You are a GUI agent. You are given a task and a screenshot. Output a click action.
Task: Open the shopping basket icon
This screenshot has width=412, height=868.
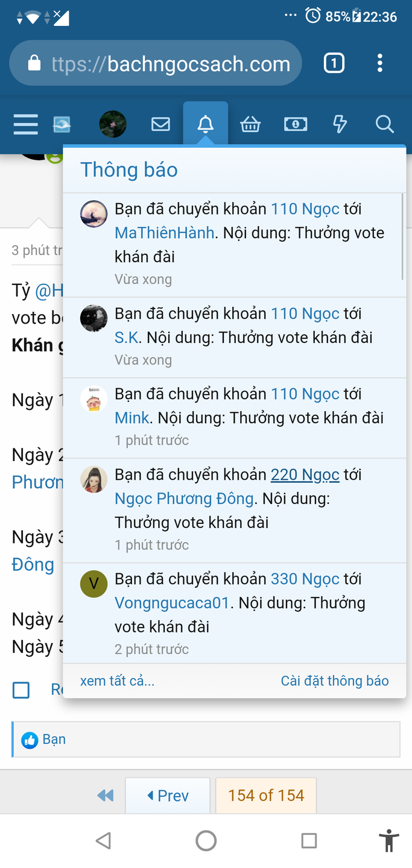pyautogui.click(x=250, y=125)
